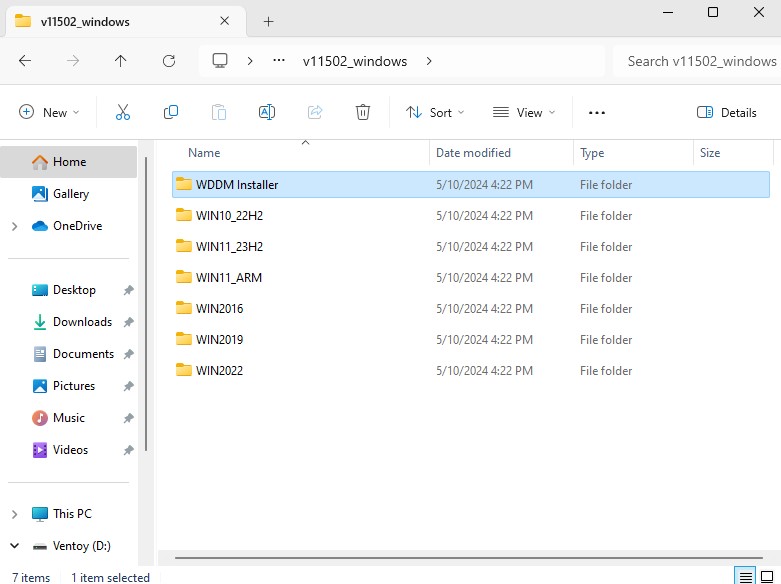Open the New item menu button

(49, 112)
